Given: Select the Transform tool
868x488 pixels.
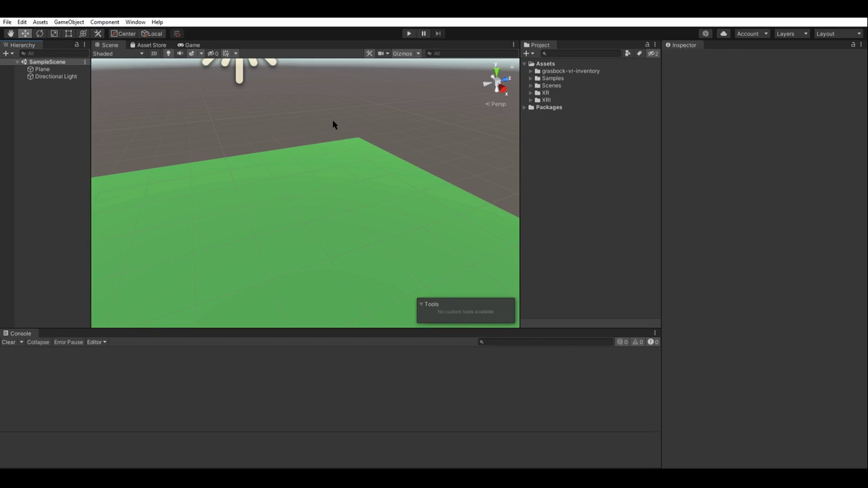Looking at the screenshot, I should [x=83, y=33].
